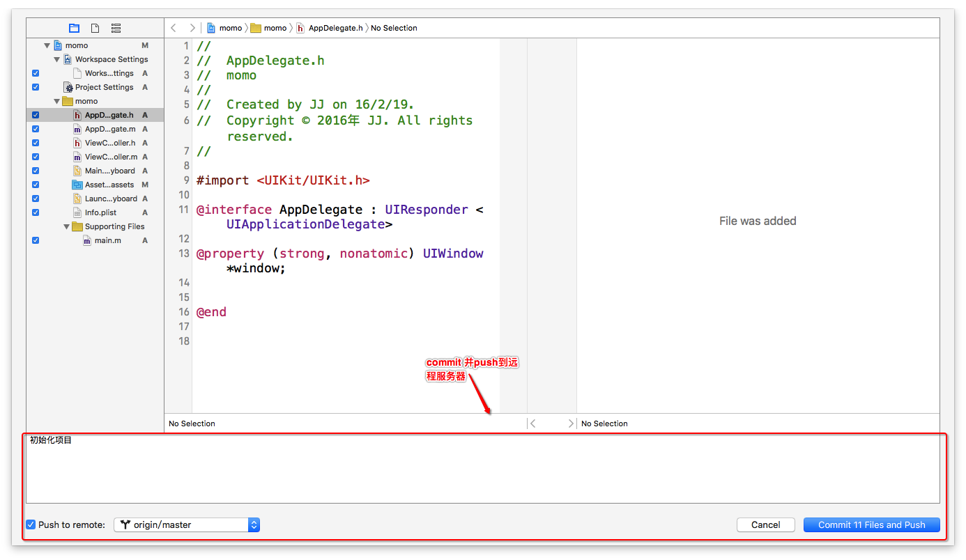Image resolution: width=966 pixels, height=560 pixels.
Task: Click Commit 11 Files and Push
Action: [872, 524]
